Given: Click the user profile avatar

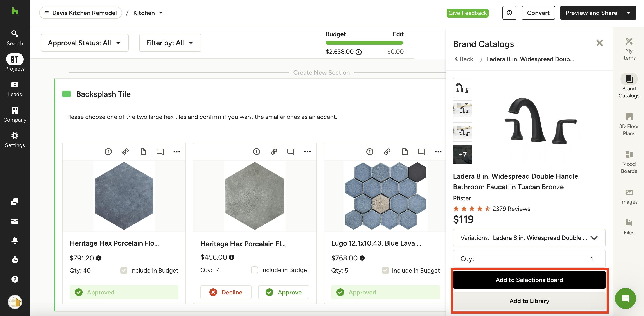Looking at the screenshot, I should (15, 302).
